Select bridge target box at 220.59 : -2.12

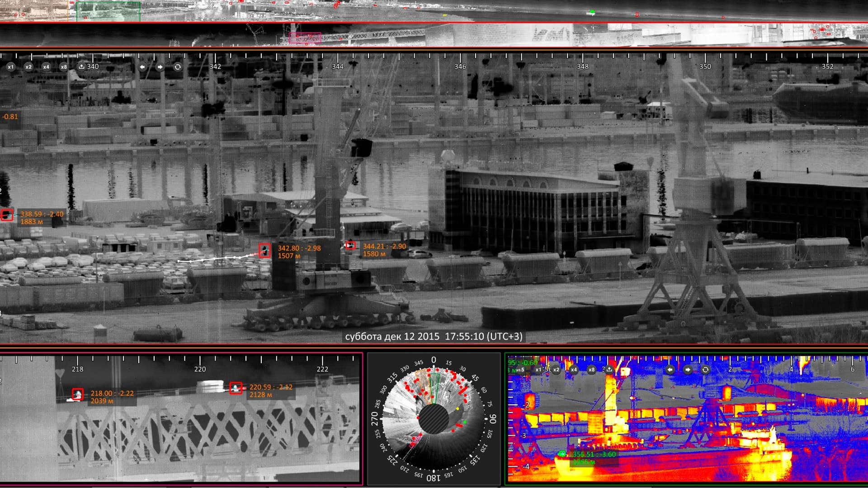tap(236, 388)
